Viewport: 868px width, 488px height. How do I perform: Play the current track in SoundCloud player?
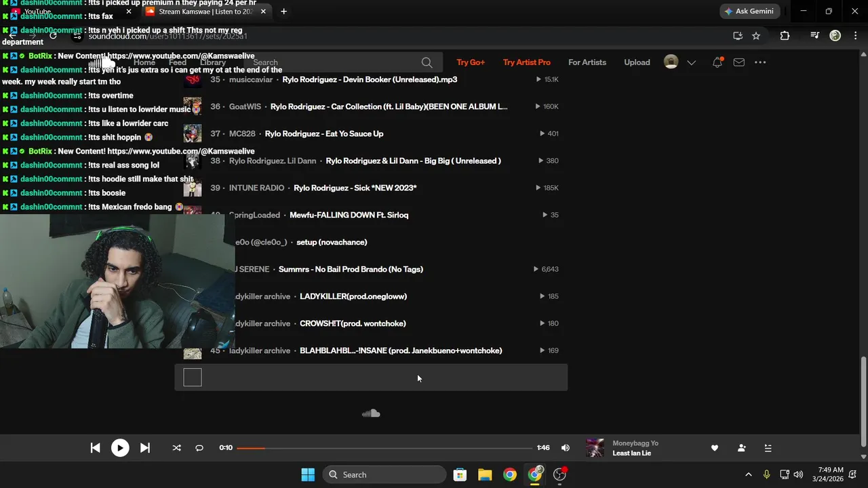(120, 448)
